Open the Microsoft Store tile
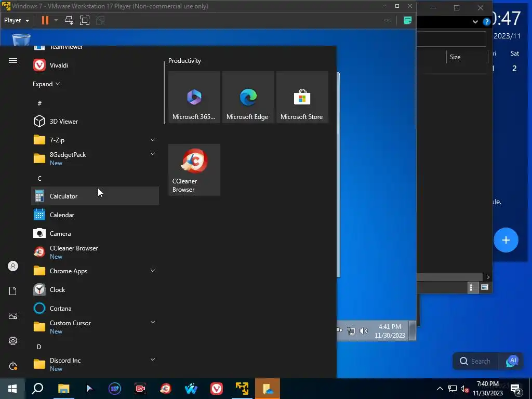 point(302,97)
